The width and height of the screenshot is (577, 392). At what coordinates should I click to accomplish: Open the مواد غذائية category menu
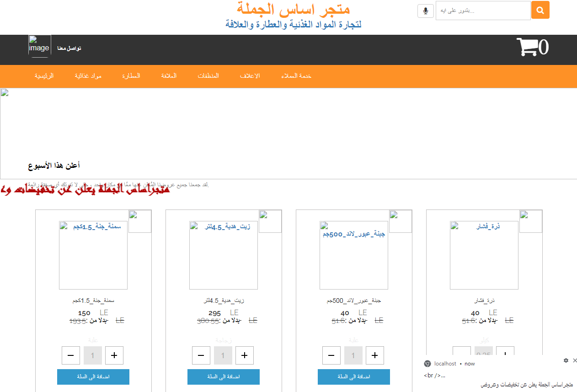click(88, 76)
